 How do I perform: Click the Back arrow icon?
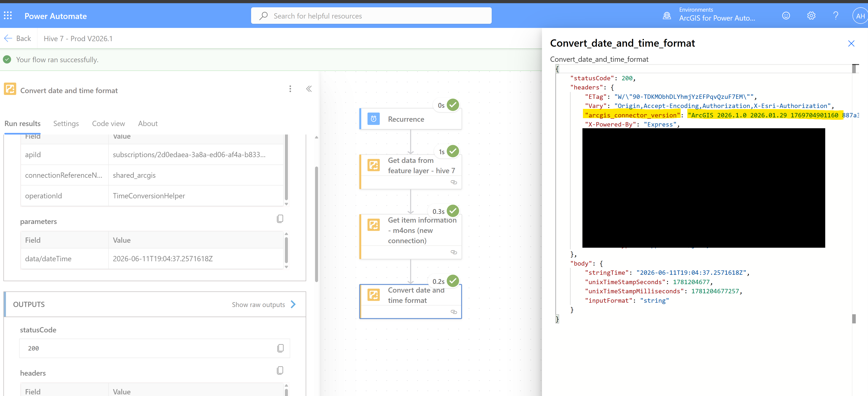pos(8,38)
